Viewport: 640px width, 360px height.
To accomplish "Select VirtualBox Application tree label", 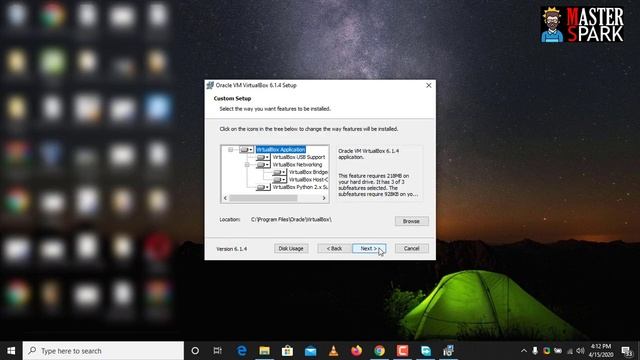I will click(281, 150).
